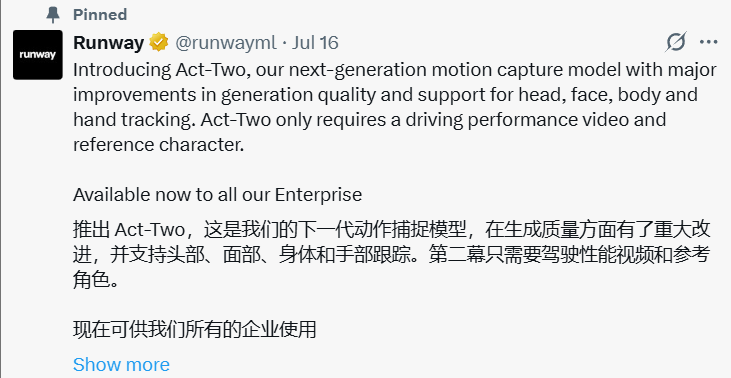Viewport: 731px width, 378px height.
Task: Click the Chinese translation starting '推出 Act-Two'
Action: coord(392,255)
